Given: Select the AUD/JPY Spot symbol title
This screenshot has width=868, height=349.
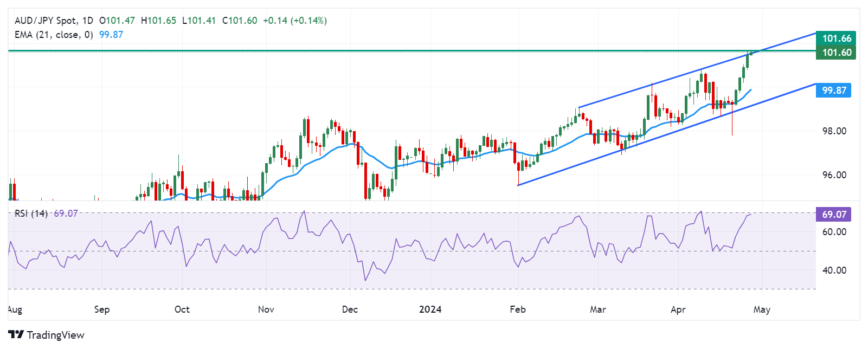Looking at the screenshot, I should (x=46, y=21).
